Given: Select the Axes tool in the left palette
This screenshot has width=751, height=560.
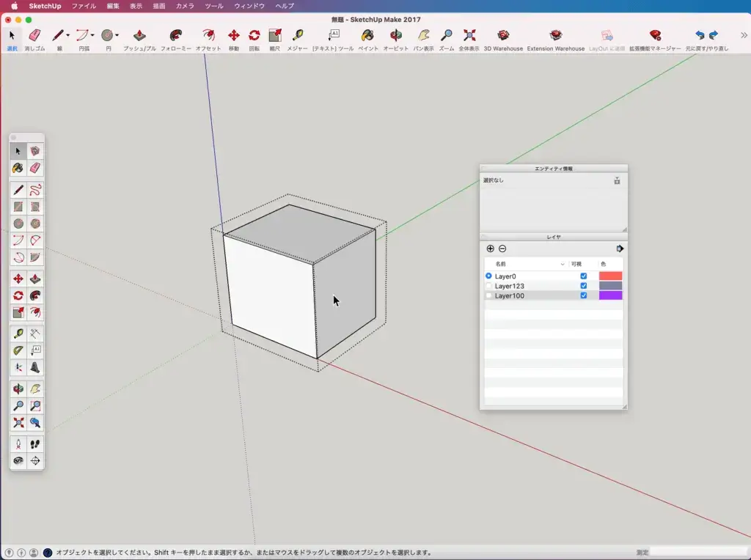Looking at the screenshot, I should click(18, 367).
